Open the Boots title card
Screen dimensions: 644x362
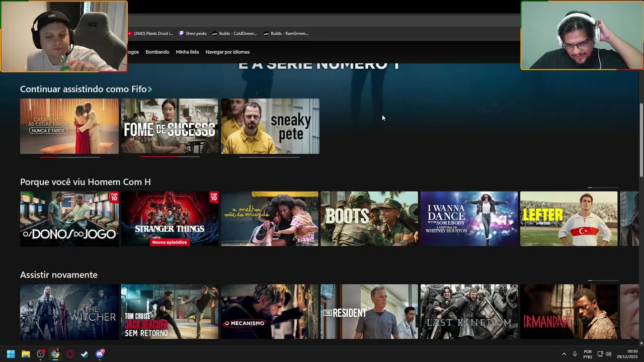[x=369, y=219]
